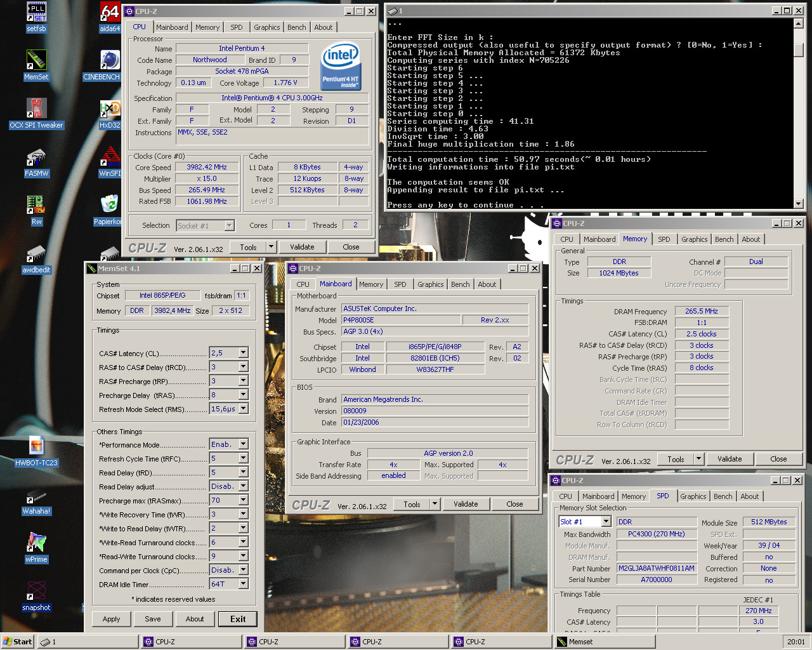The image size is (812, 650).
Task: Open the RAS# to CAS# Delay dropdown in MemSet
Action: coord(243,367)
